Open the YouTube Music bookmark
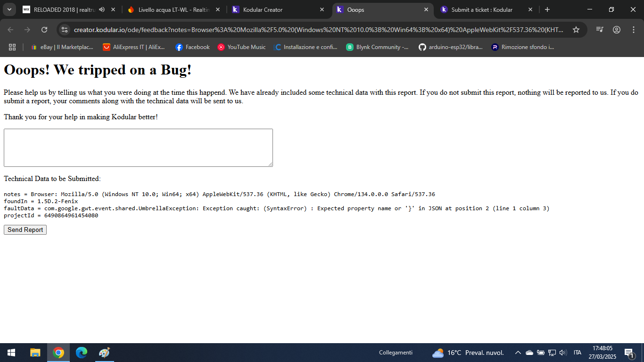The image size is (644, 362). [x=241, y=47]
